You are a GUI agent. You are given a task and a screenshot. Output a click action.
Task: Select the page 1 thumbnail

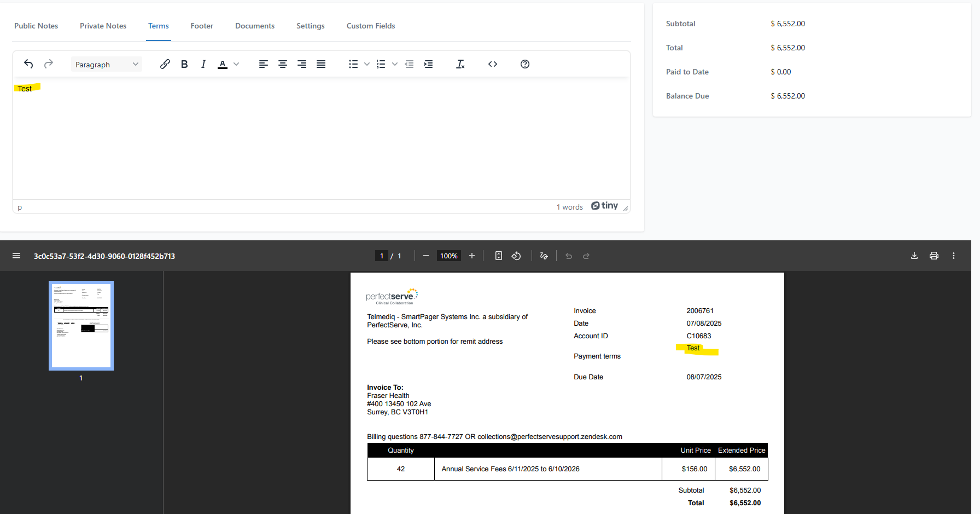81,325
